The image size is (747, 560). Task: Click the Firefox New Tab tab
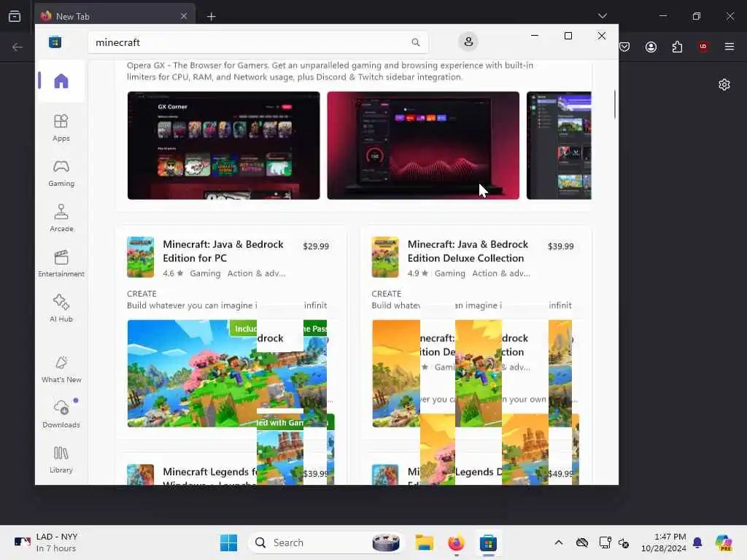(x=115, y=16)
